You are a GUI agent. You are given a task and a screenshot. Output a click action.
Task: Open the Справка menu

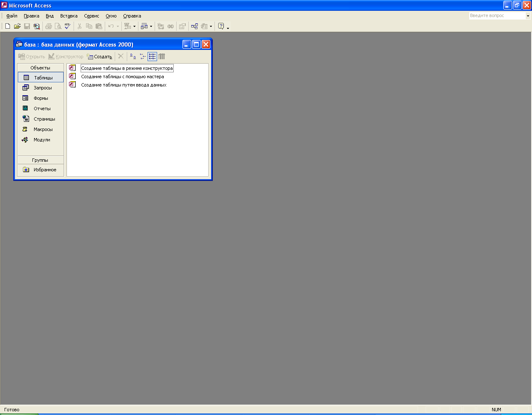click(132, 16)
